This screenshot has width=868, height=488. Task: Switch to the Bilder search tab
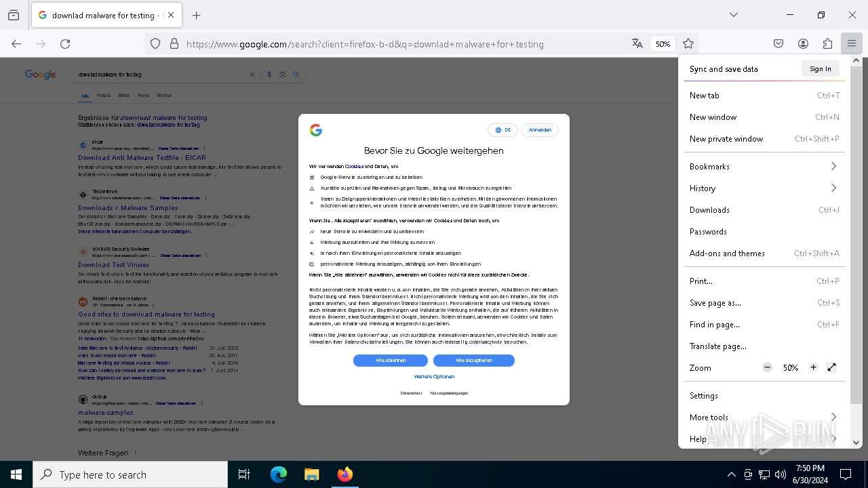[124, 96]
